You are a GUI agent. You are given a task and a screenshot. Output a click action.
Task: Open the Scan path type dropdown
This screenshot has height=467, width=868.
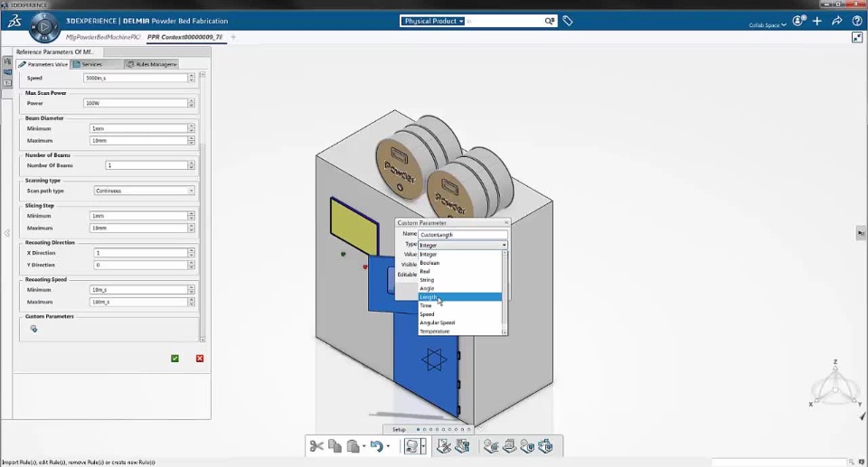click(x=144, y=191)
